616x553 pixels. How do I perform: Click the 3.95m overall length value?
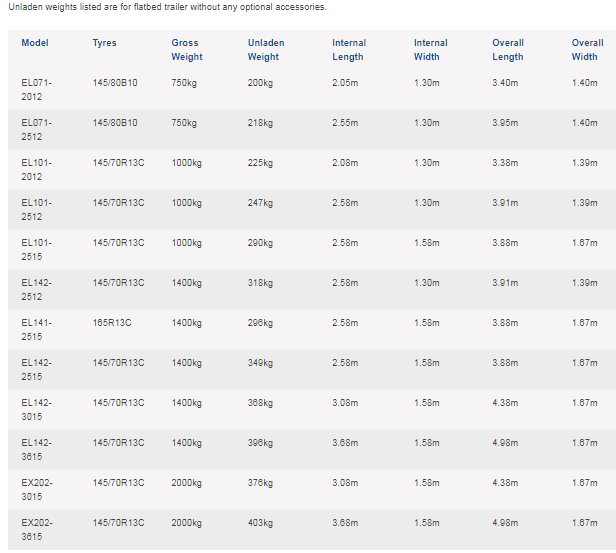point(505,122)
